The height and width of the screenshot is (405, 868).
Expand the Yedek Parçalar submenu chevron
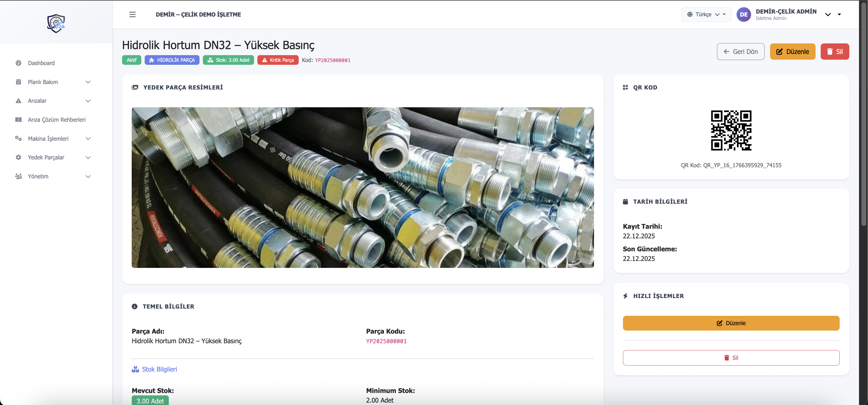pyautogui.click(x=88, y=157)
